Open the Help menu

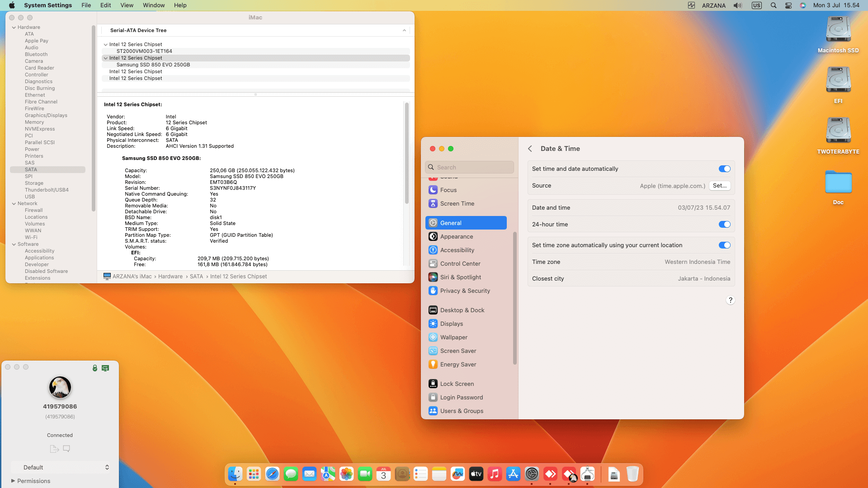[180, 5]
